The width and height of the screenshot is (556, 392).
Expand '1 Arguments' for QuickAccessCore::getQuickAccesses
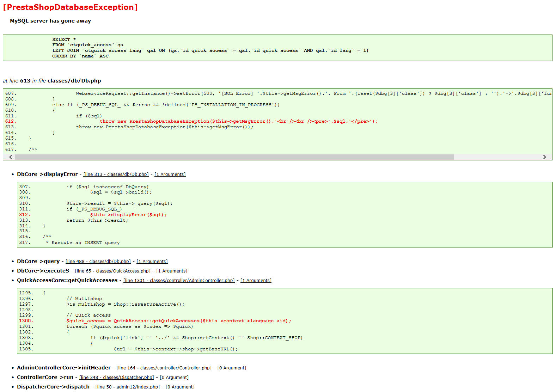pos(256,281)
